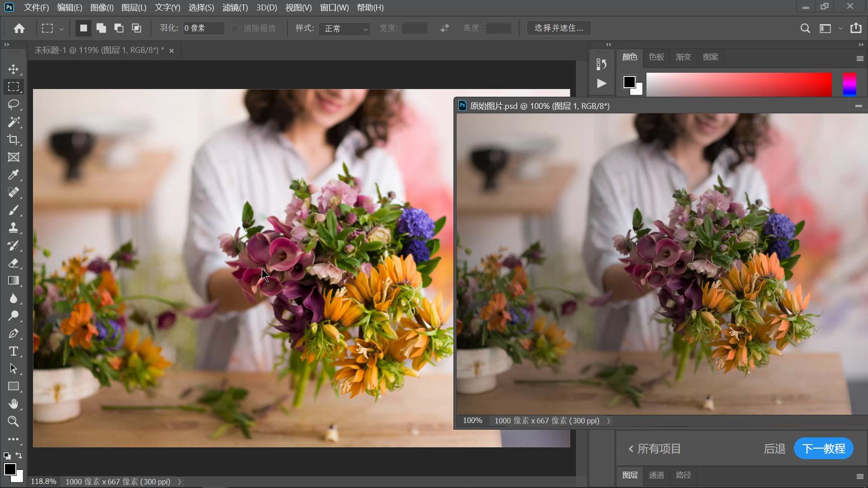Select the Brush tool
Viewport: 868px width, 488px height.
[14, 210]
